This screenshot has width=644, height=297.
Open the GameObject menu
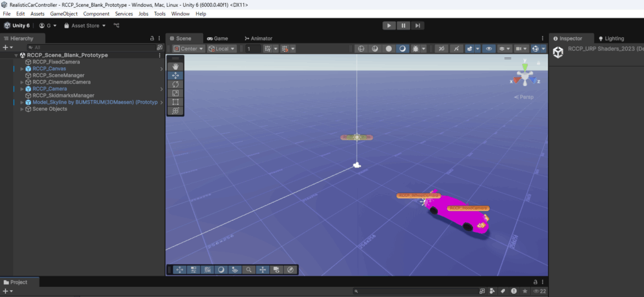(x=65, y=13)
